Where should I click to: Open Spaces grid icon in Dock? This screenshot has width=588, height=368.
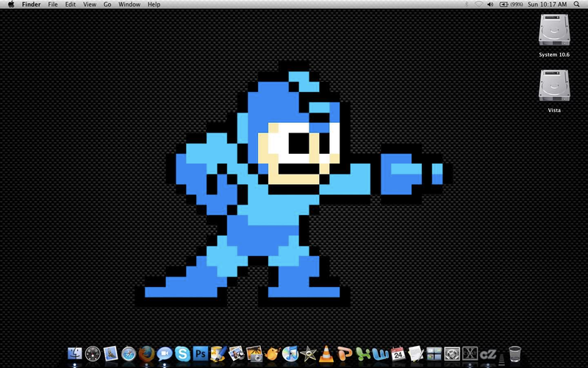(x=434, y=354)
